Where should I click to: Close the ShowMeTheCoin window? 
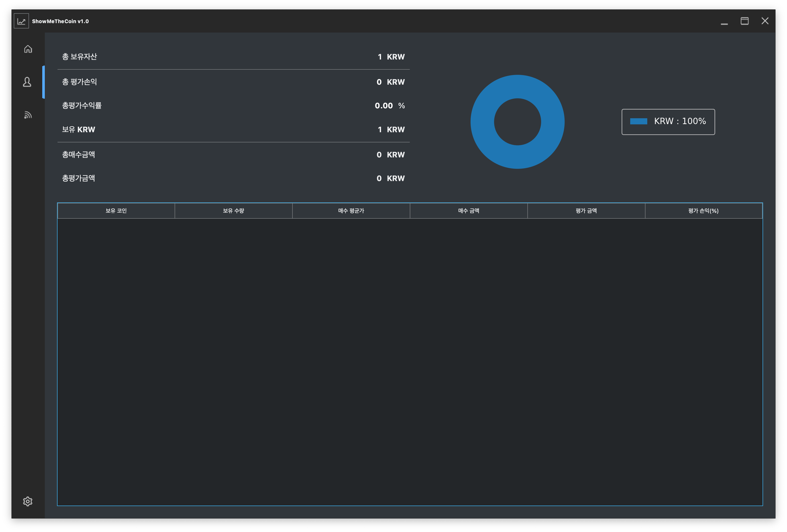click(x=765, y=21)
